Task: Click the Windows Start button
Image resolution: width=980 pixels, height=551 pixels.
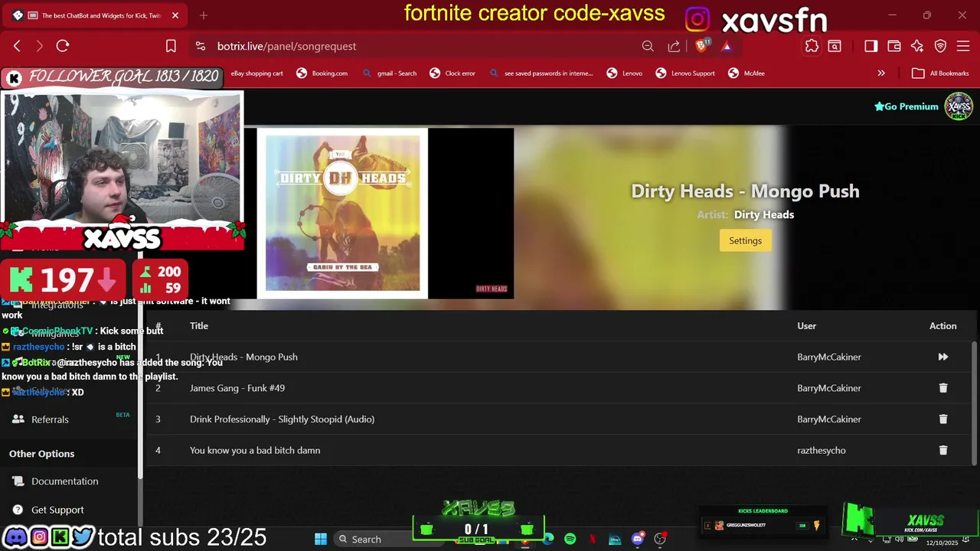Action: [x=321, y=539]
